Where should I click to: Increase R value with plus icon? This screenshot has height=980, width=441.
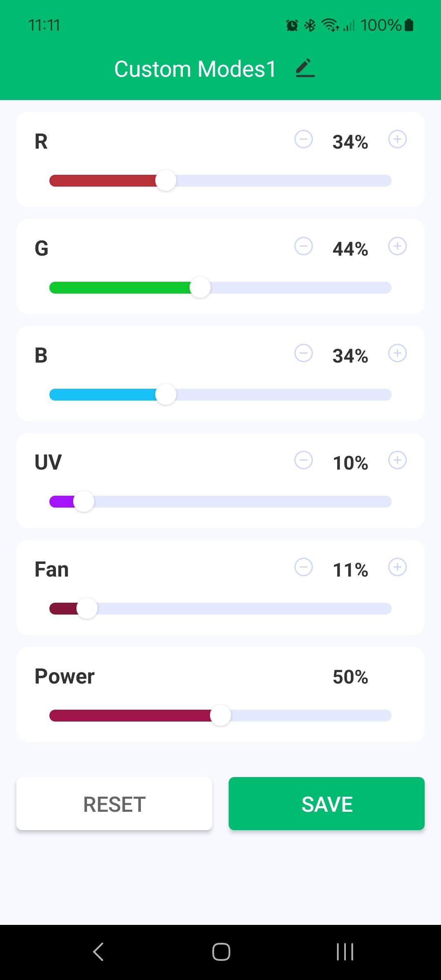click(x=397, y=139)
